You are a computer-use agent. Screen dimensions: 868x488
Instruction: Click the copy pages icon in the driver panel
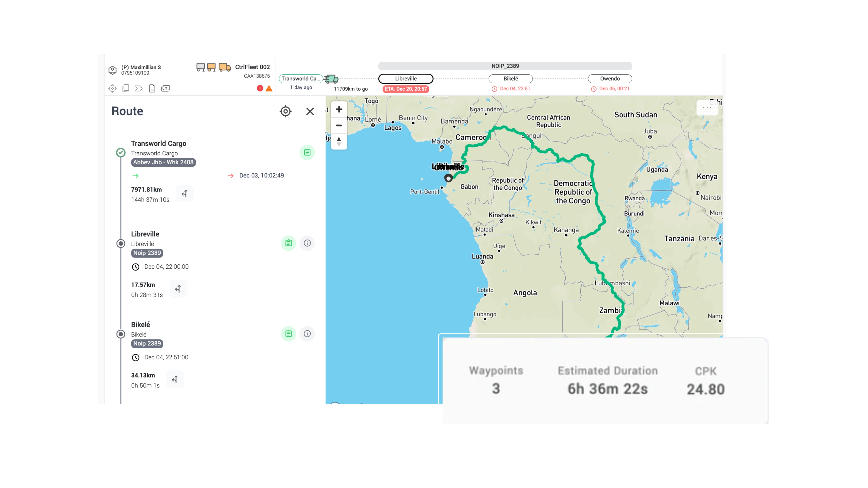point(126,88)
